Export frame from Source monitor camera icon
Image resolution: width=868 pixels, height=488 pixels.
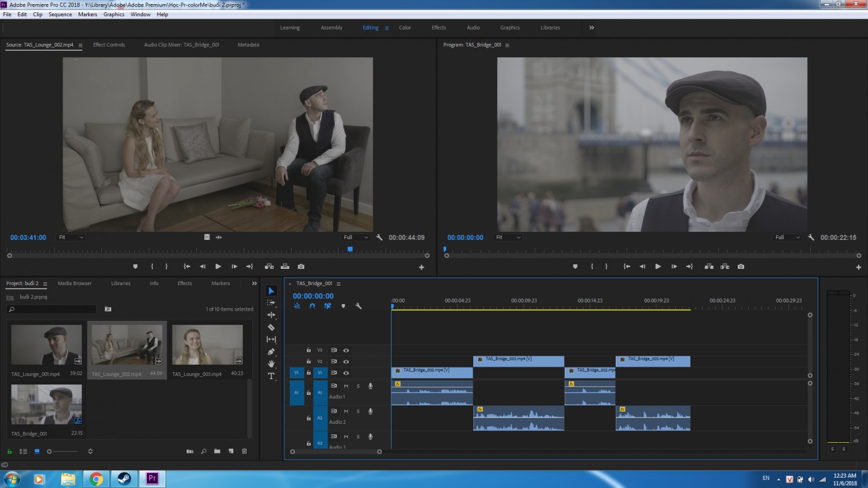[301, 267]
